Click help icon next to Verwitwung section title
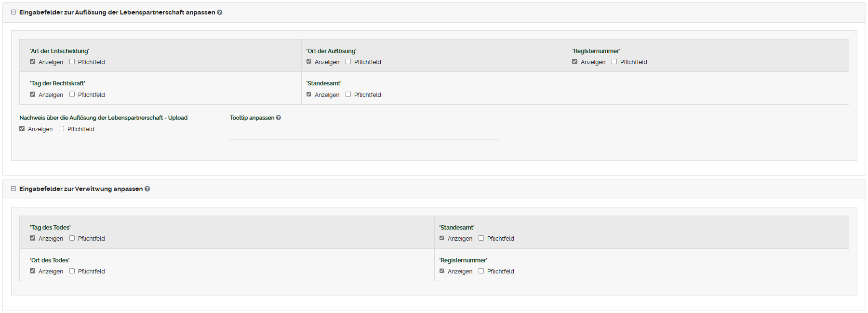The image size is (868, 313). click(x=147, y=189)
